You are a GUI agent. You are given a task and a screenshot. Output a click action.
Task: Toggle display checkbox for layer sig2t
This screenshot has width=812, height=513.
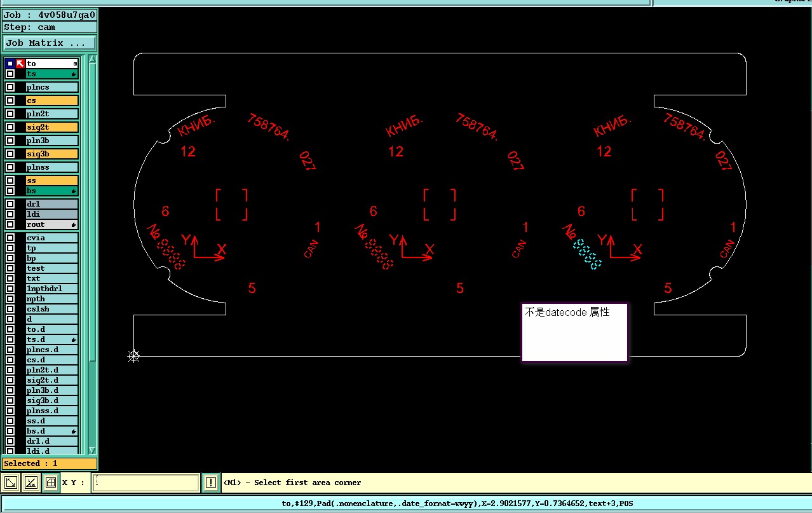tap(10, 127)
